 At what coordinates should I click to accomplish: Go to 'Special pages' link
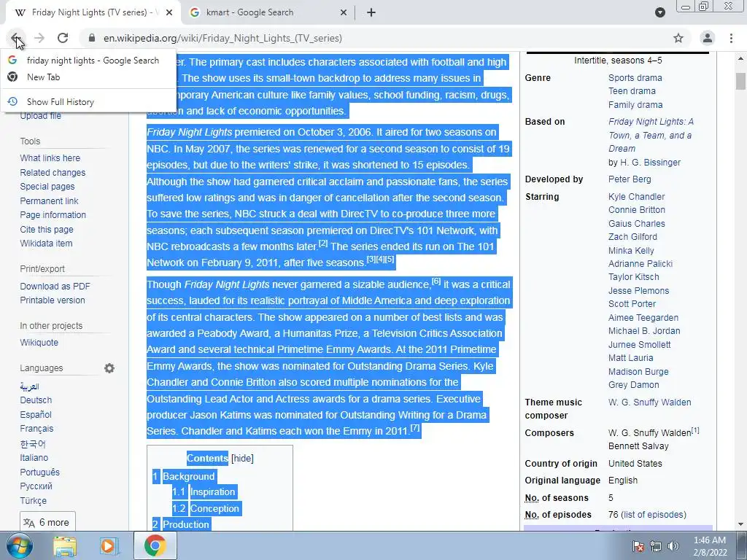tap(47, 187)
